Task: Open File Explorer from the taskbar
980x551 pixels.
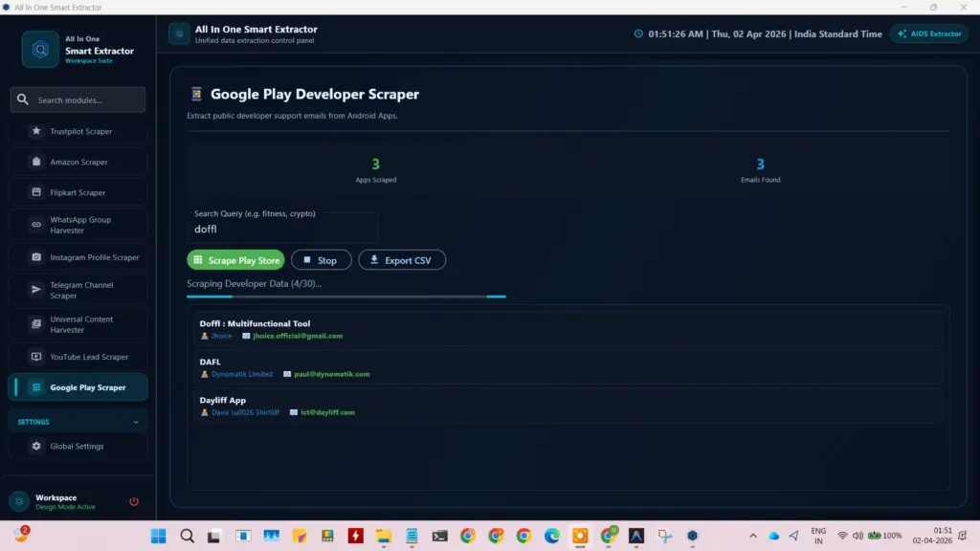Action: click(x=384, y=536)
